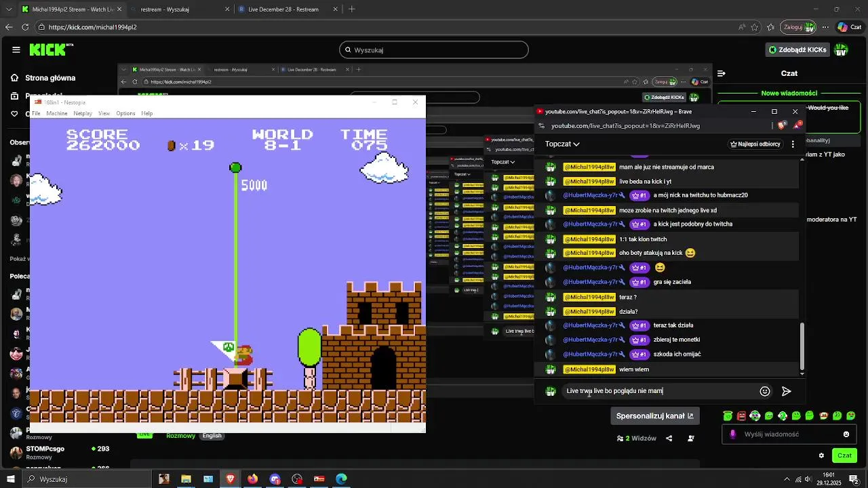Image resolution: width=868 pixels, height=488 pixels.
Task: Click the Brave Rewards icon in chat popout
Action: pyautogui.click(x=798, y=125)
